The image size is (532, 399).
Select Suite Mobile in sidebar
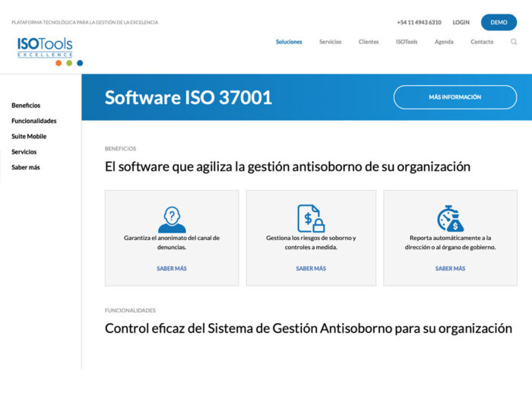point(29,136)
